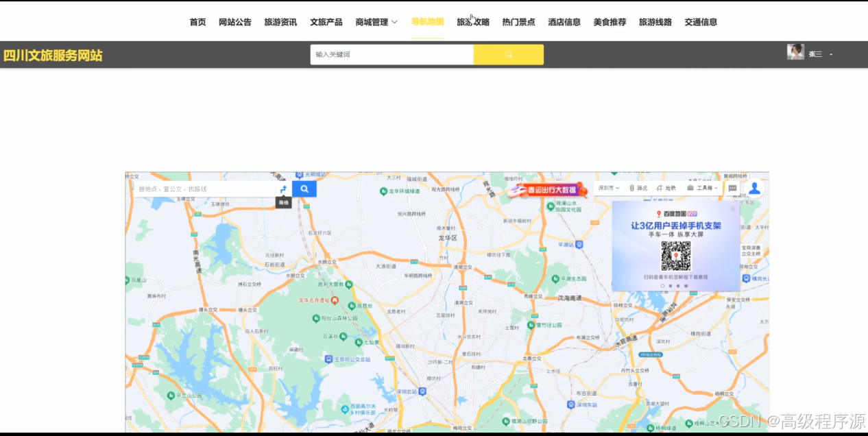This screenshot has height=436, width=868.
Task: Expand the user account dropdown arrow
Action: tap(831, 54)
